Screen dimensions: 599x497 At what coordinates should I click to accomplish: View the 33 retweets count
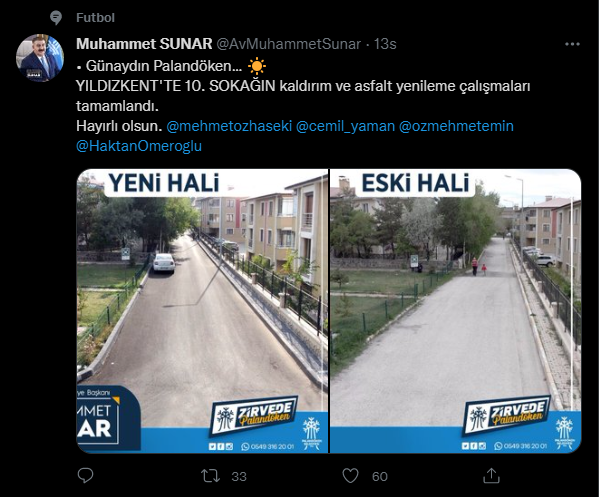[239, 476]
